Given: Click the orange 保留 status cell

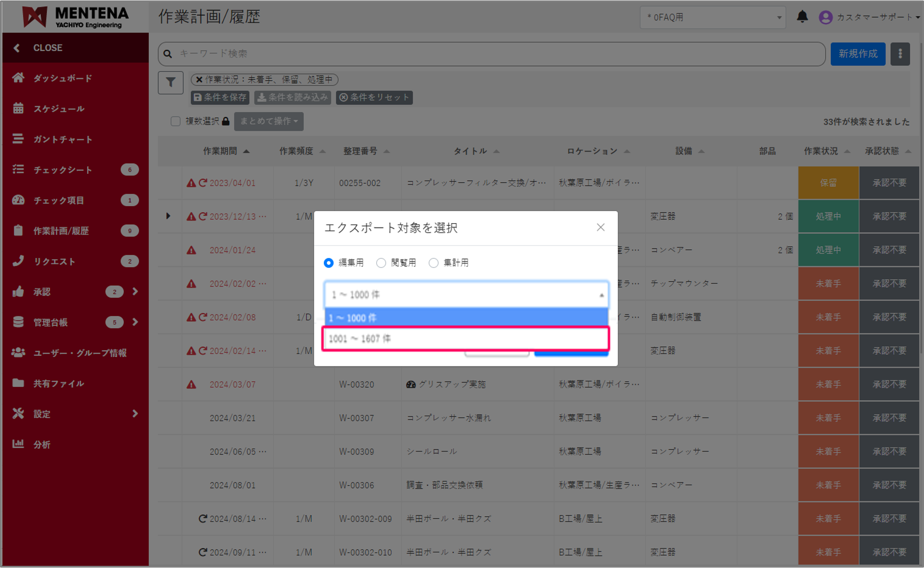Looking at the screenshot, I should click(x=828, y=183).
